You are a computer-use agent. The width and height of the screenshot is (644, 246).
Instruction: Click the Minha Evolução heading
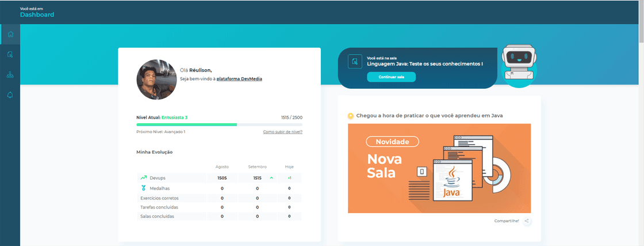click(x=155, y=152)
